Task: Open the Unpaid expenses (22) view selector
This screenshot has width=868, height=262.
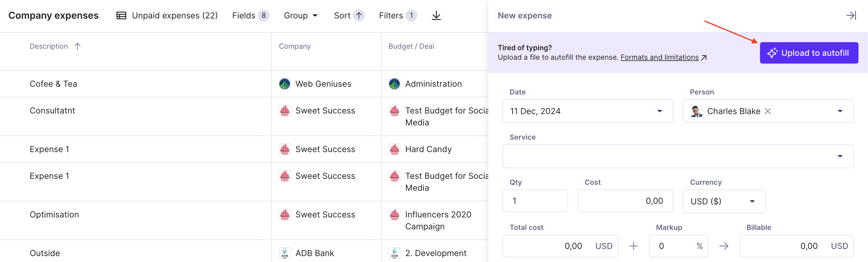Action: coord(167,15)
